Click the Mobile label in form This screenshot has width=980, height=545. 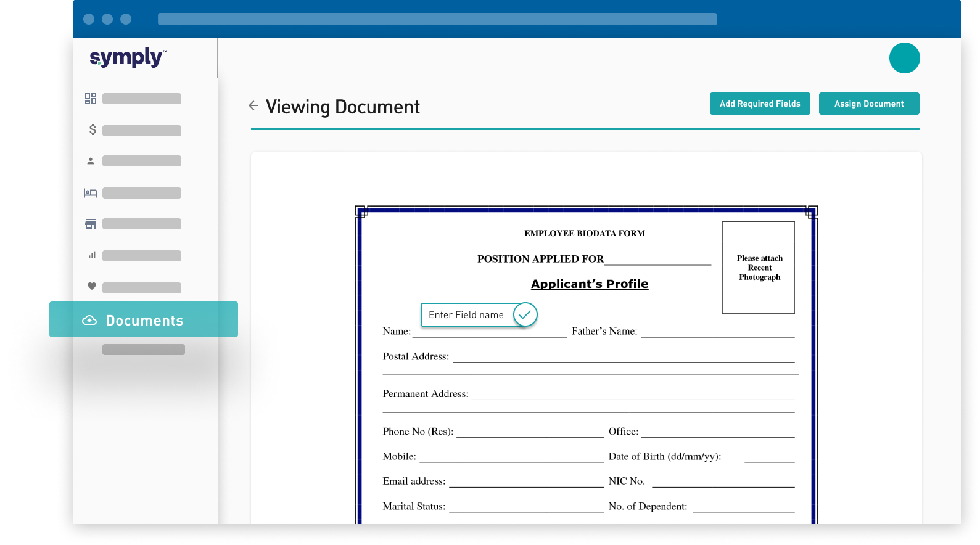pyautogui.click(x=399, y=456)
